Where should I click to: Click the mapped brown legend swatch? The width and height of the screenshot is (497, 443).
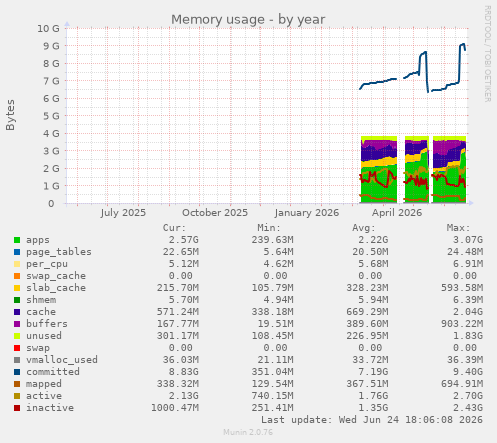point(17,384)
